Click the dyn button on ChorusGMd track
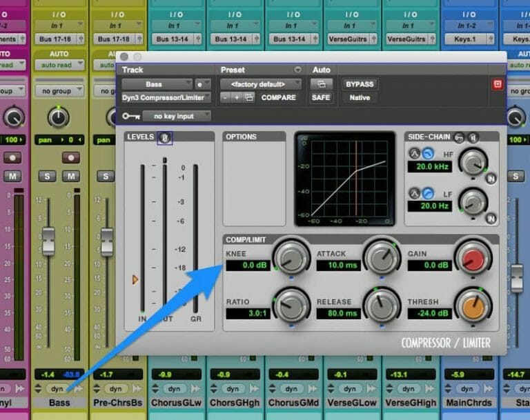 [x=291, y=389]
